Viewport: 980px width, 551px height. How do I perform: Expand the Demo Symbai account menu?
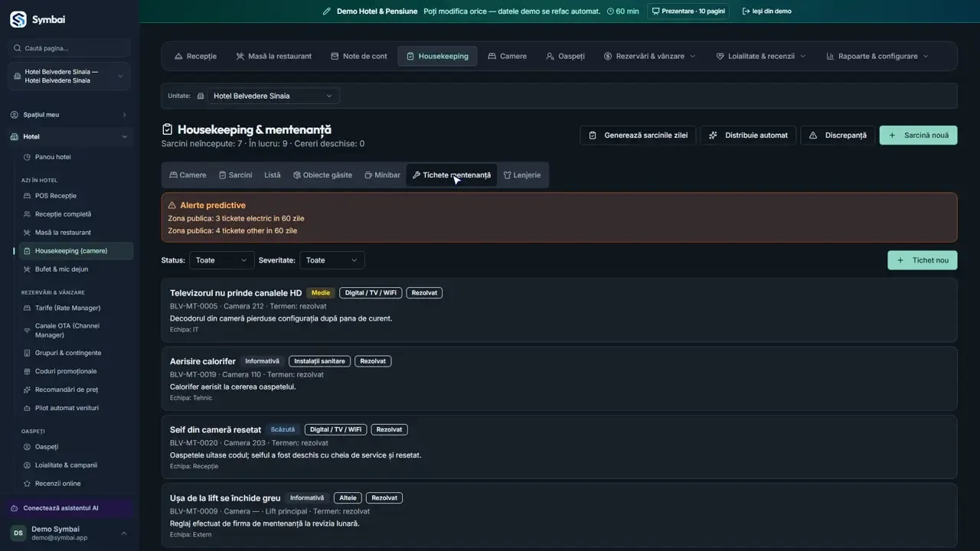pos(70,533)
